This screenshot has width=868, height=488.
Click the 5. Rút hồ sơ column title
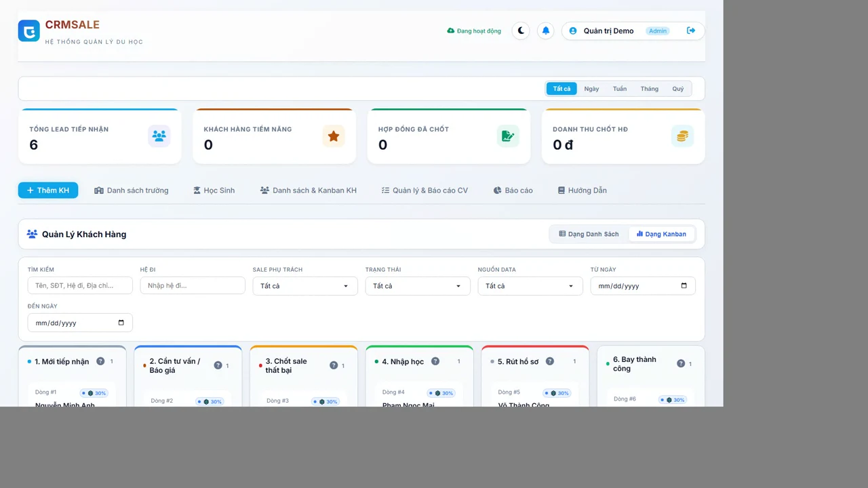click(x=518, y=361)
